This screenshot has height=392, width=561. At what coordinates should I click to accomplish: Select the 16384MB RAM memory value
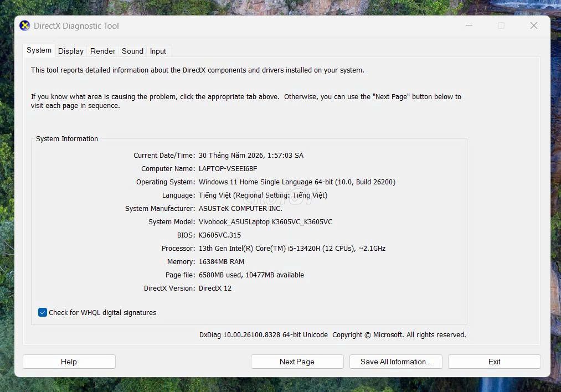222,261
